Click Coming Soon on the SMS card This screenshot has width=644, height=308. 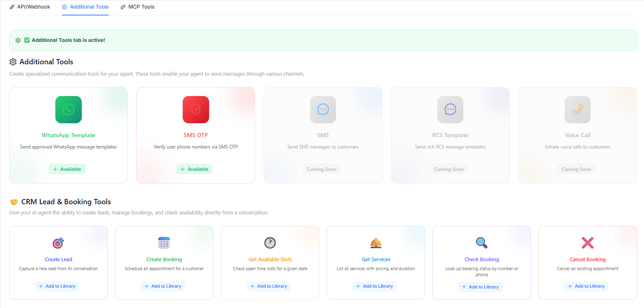click(x=321, y=169)
